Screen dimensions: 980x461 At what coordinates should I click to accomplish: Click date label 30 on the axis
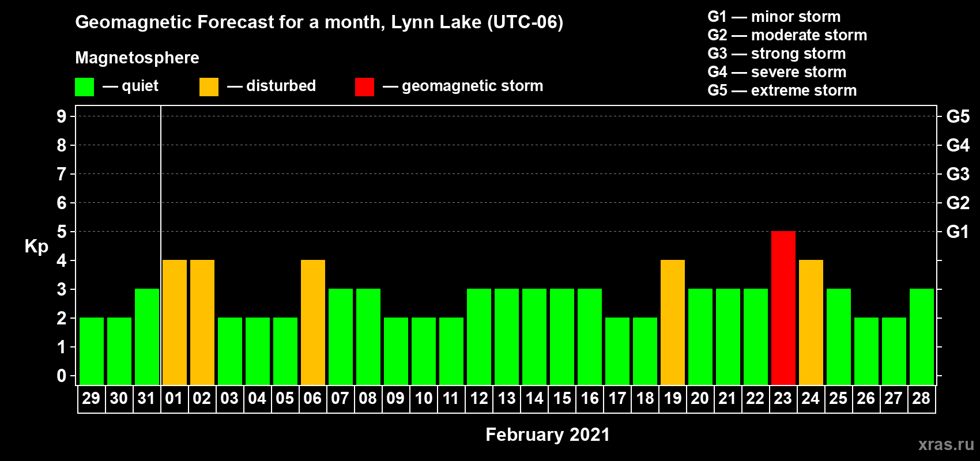pos(119,398)
